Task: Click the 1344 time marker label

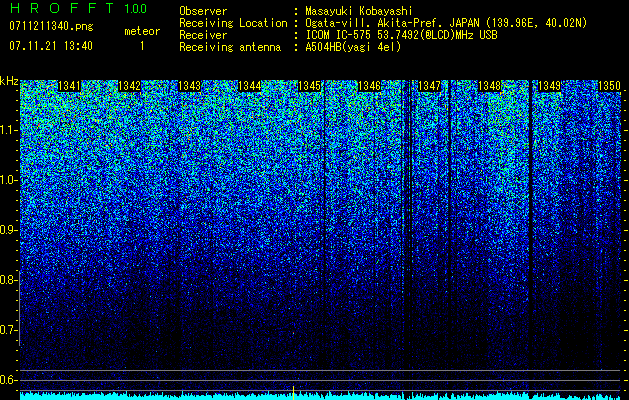Action: [250, 86]
